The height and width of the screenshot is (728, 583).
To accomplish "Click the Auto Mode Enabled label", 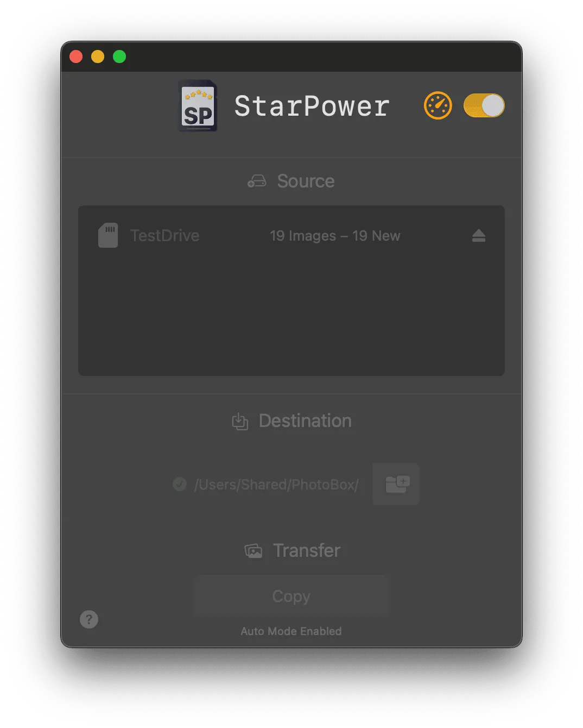I will [291, 631].
